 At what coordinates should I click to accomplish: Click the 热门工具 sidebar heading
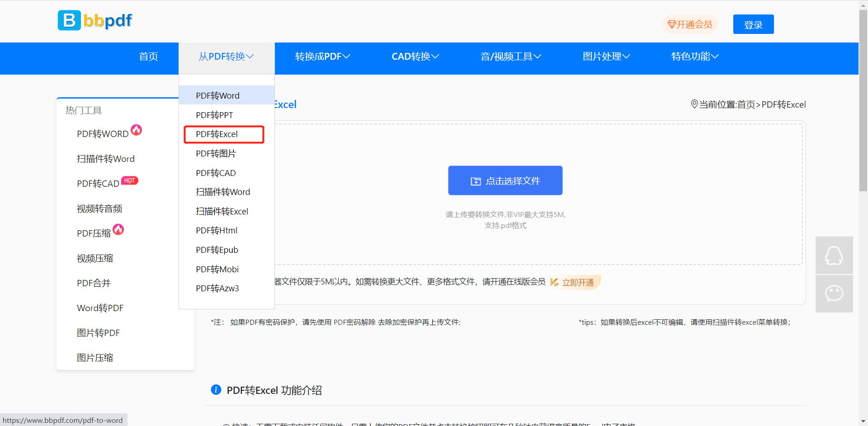(84, 110)
